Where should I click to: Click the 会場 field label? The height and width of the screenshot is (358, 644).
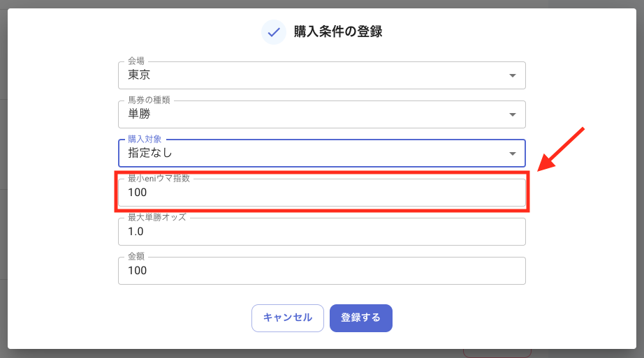click(136, 61)
